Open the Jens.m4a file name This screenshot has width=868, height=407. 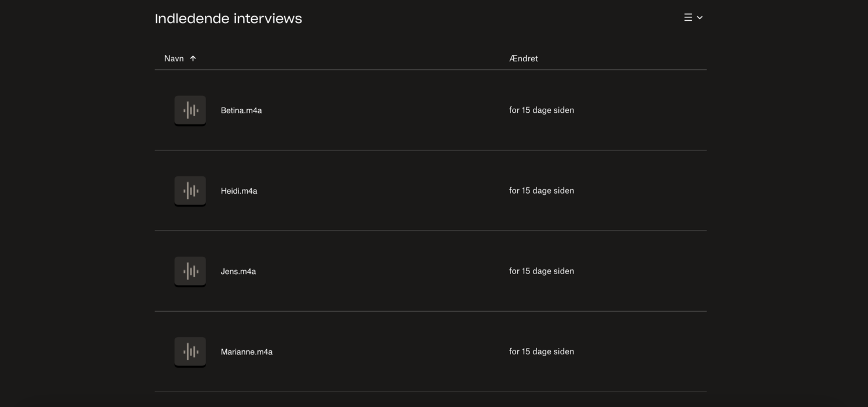(238, 271)
